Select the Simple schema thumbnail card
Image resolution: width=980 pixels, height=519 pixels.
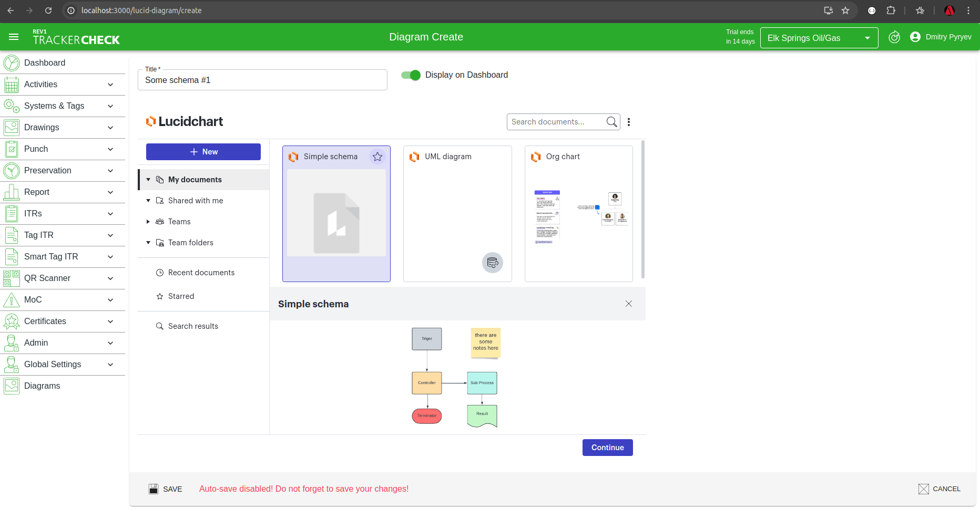click(336, 214)
